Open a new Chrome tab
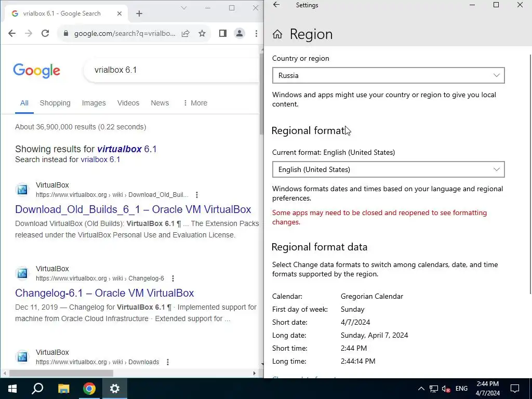532x399 pixels. 139,14
